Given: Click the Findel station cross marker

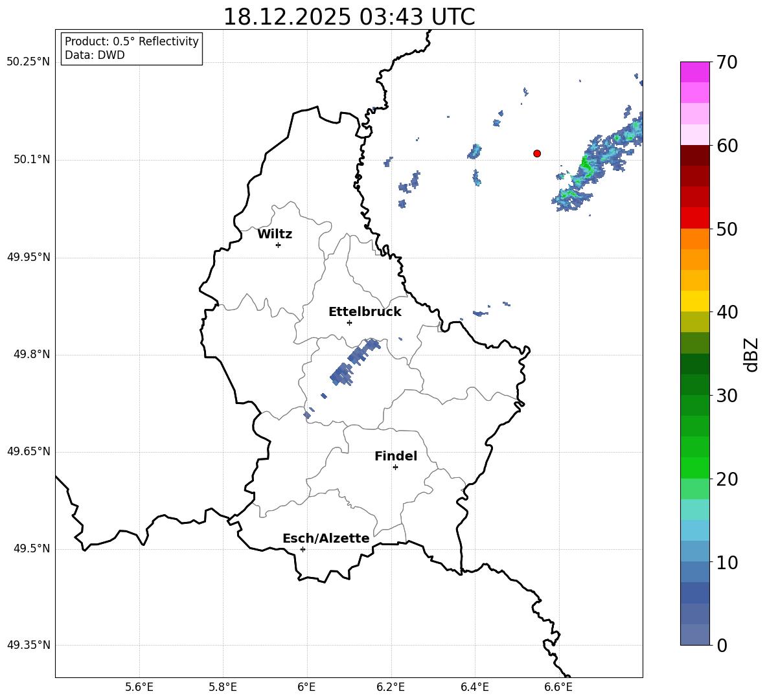Looking at the screenshot, I should (395, 468).
